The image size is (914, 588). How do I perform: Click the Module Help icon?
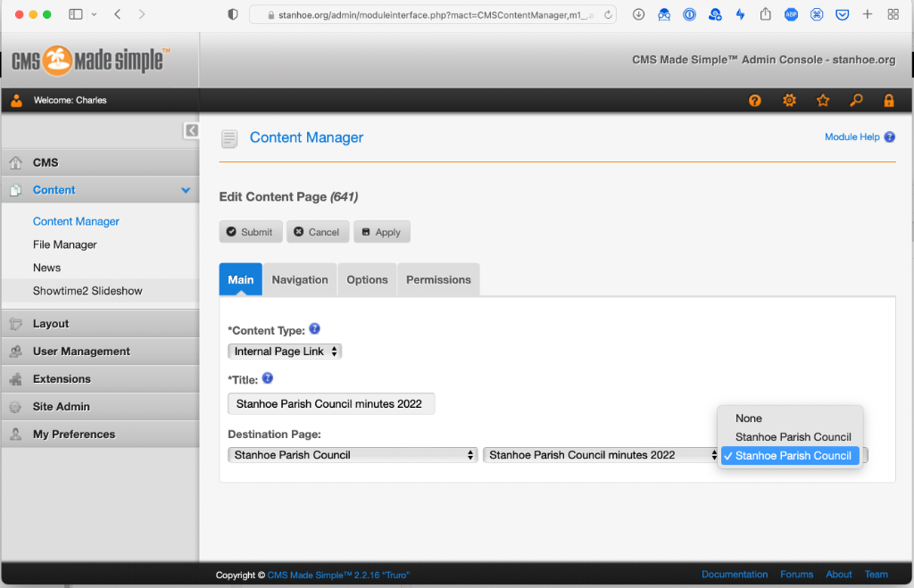[x=889, y=137]
